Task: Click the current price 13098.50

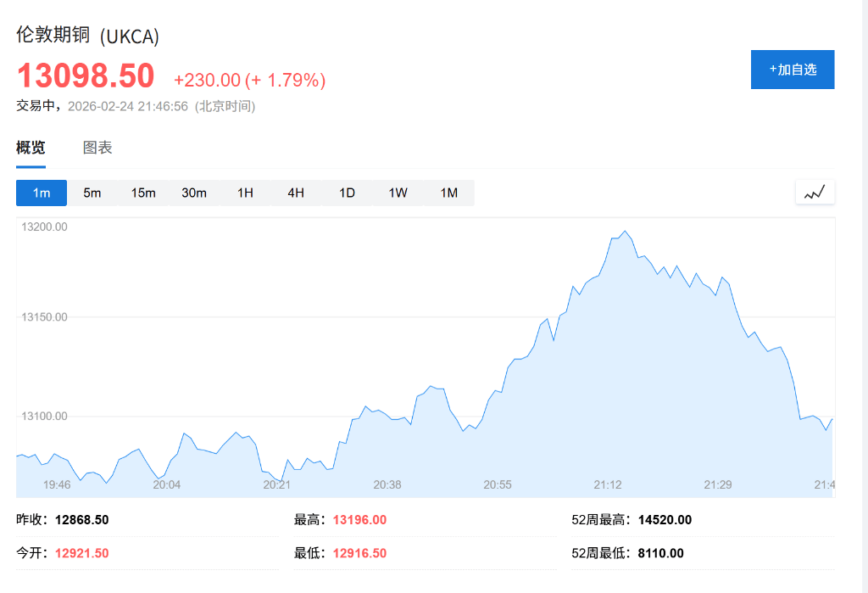Action: coord(86,76)
